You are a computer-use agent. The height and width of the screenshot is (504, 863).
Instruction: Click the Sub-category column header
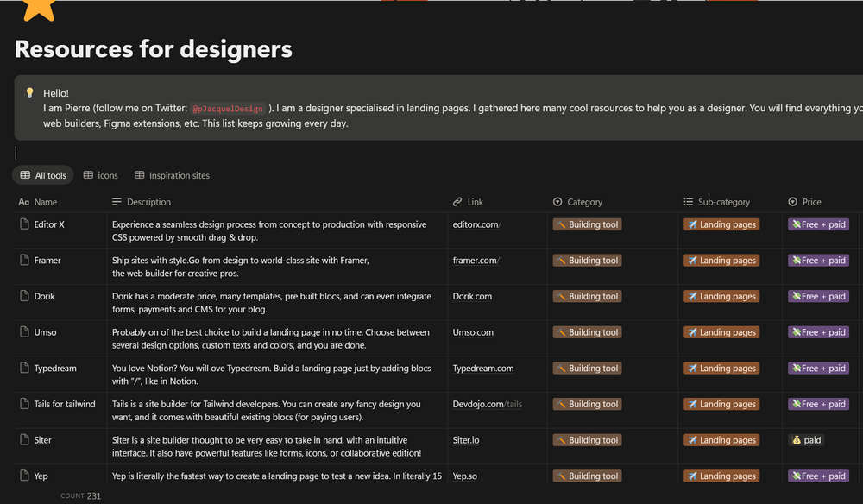(x=716, y=202)
